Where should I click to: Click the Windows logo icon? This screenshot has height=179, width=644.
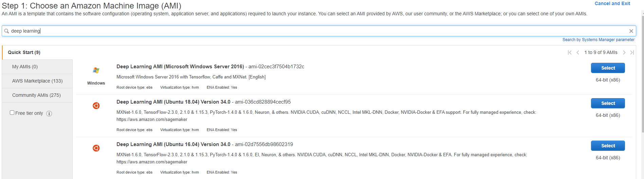[x=96, y=70]
